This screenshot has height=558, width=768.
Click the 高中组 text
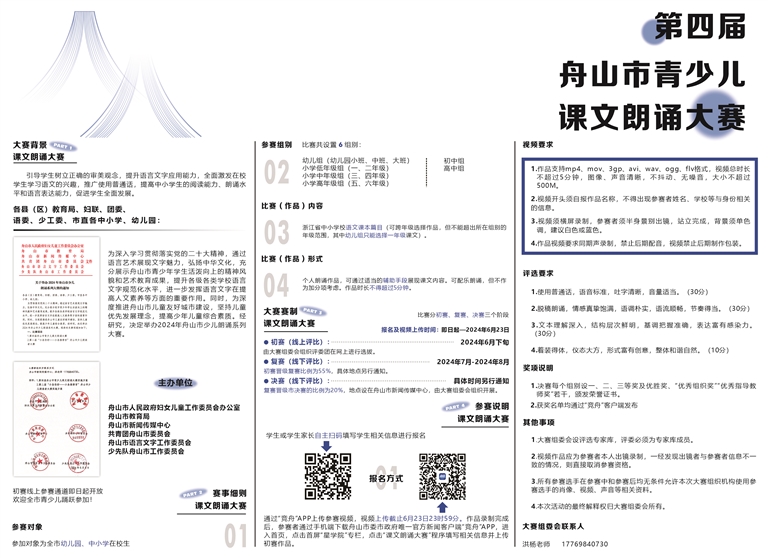pos(454,168)
